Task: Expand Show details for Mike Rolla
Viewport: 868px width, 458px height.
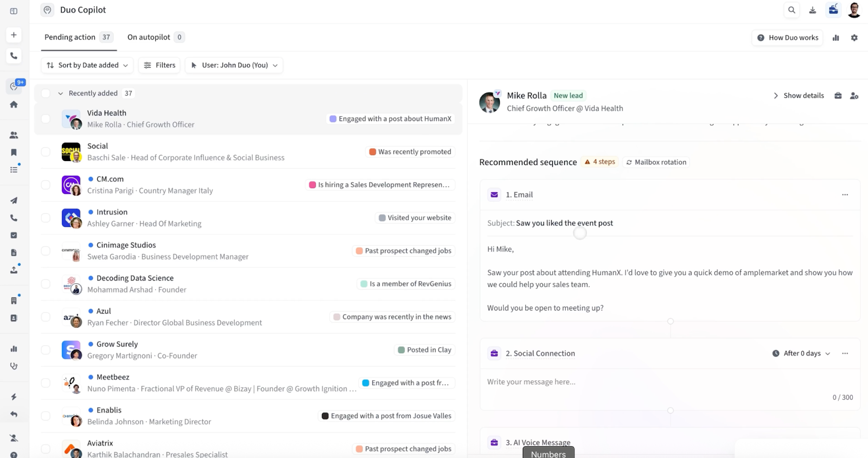Action: click(x=798, y=96)
